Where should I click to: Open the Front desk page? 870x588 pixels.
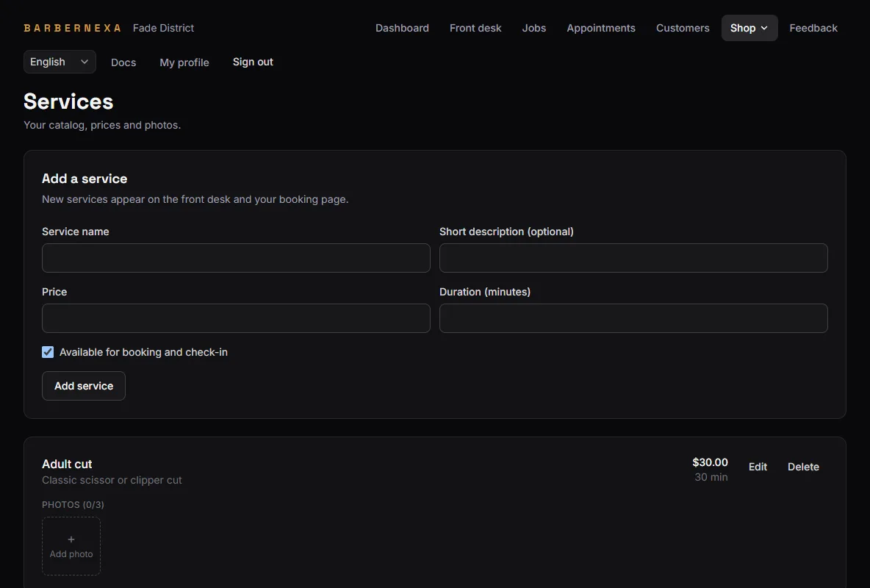coord(475,28)
